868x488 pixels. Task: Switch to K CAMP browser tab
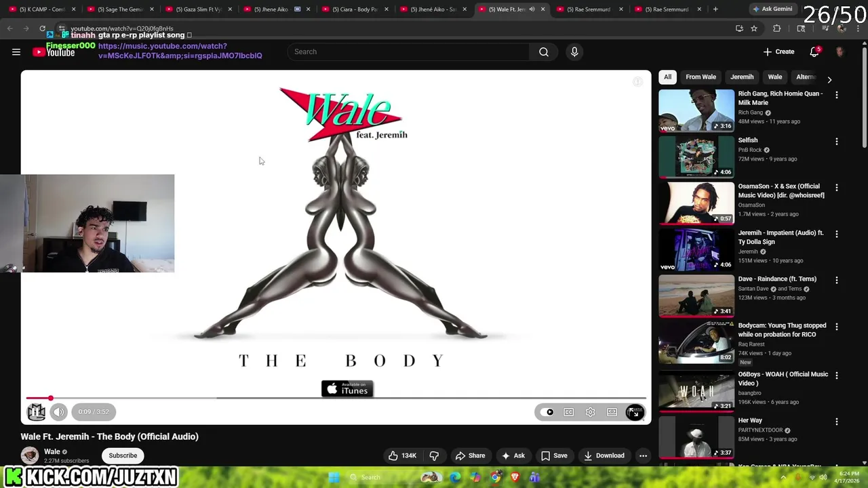click(41, 9)
